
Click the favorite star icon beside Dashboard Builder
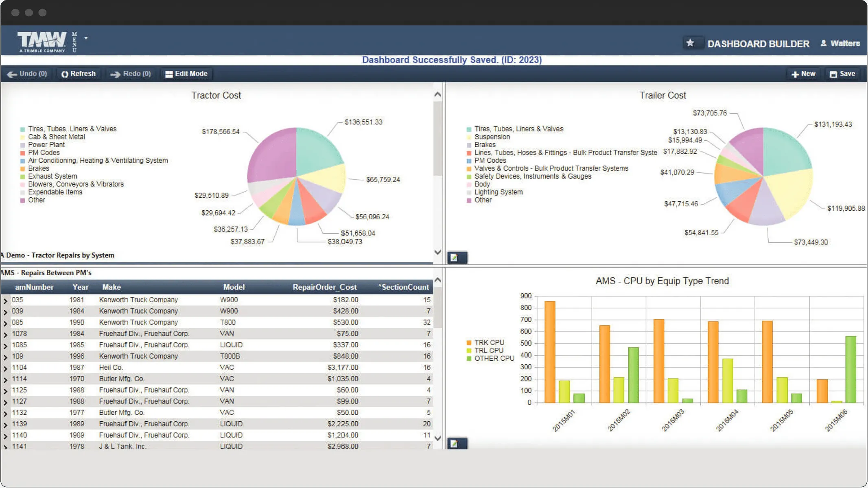(x=690, y=42)
